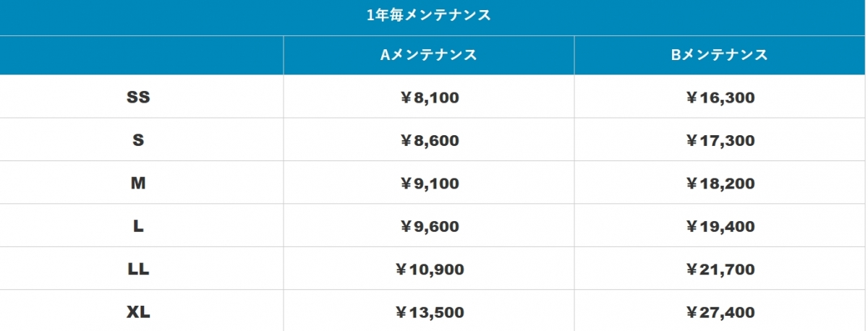Select the ¥9,600 price for size L

(429, 227)
